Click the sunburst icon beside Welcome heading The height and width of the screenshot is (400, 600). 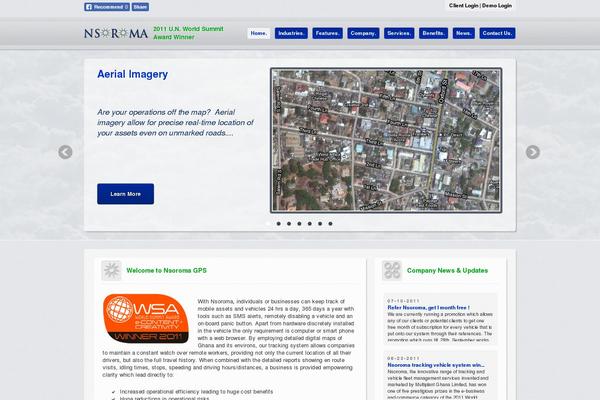[x=111, y=270]
